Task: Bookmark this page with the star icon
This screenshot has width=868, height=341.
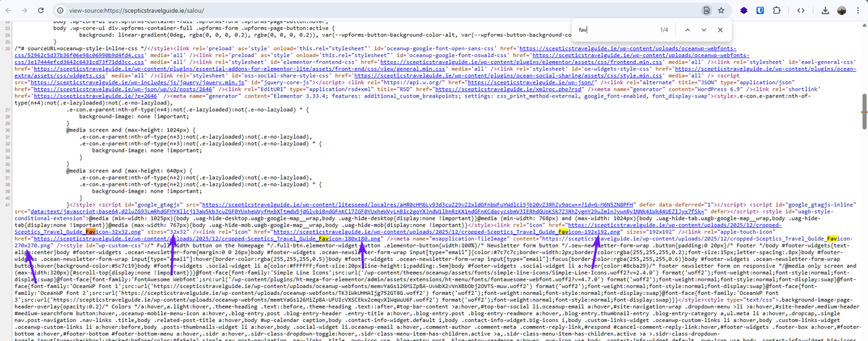Action: (722, 11)
